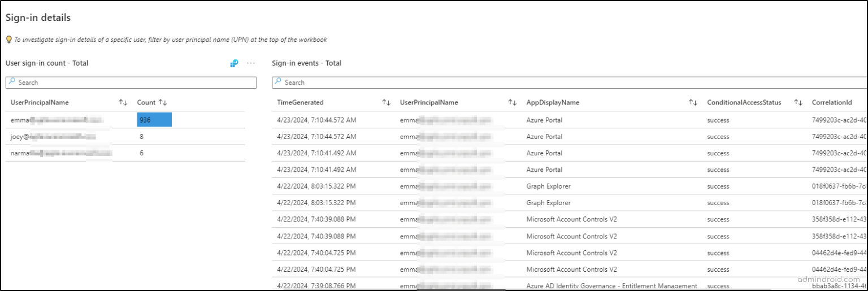Click the Count column header
868x291 pixels.
click(146, 102)
